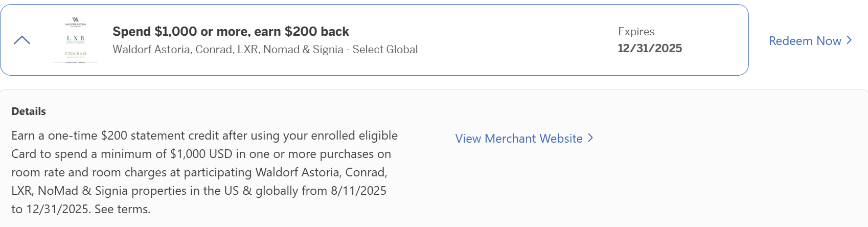Image resolution: width=868 pixels, height=227 pixels.
Task: Select the offer title Spend $1,000 or more
Action: coord(231,32)
